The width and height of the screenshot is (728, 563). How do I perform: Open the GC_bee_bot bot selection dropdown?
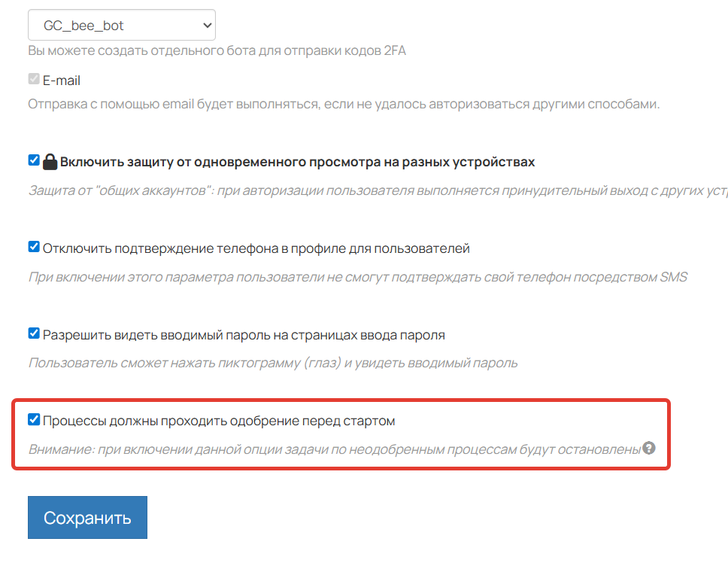point(121,26)
